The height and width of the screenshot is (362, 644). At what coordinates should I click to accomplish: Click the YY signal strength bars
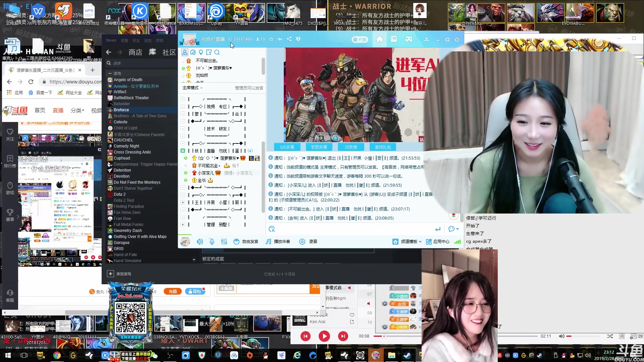458,242
